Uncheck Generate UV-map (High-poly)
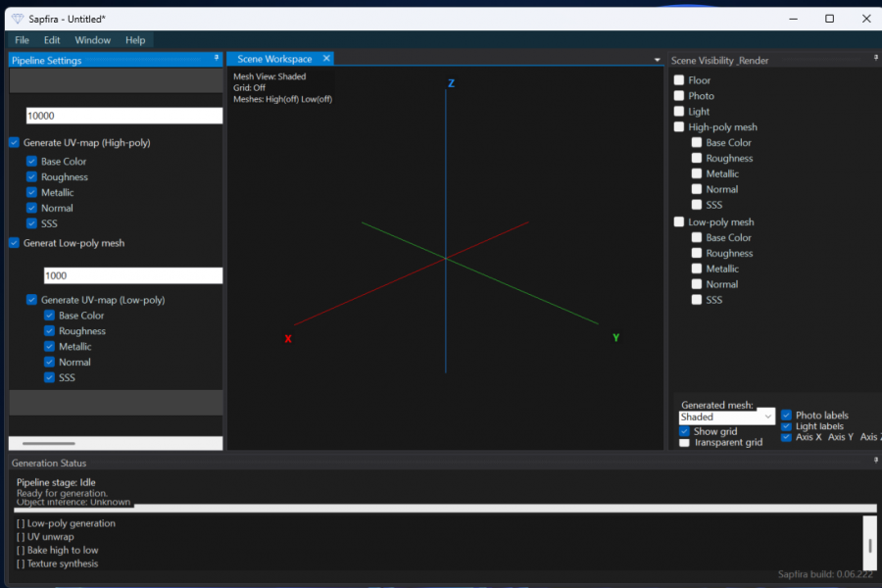 click(14, 143)
